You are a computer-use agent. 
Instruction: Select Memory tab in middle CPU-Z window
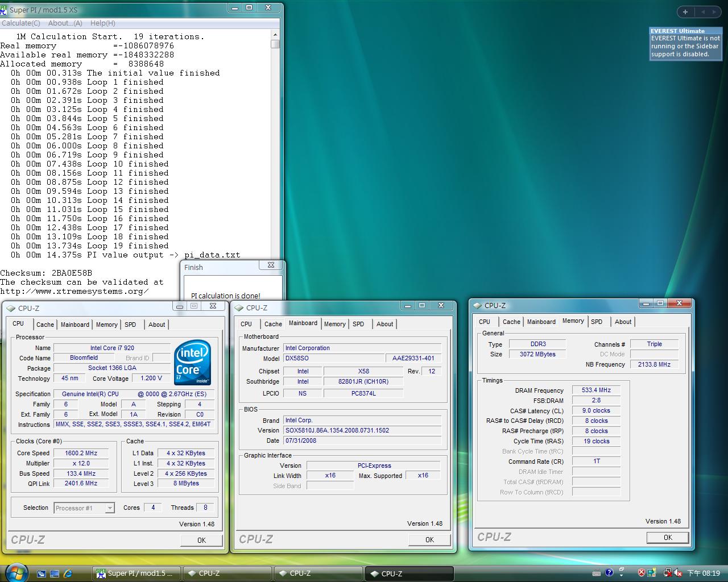click(x=334, y=324)
